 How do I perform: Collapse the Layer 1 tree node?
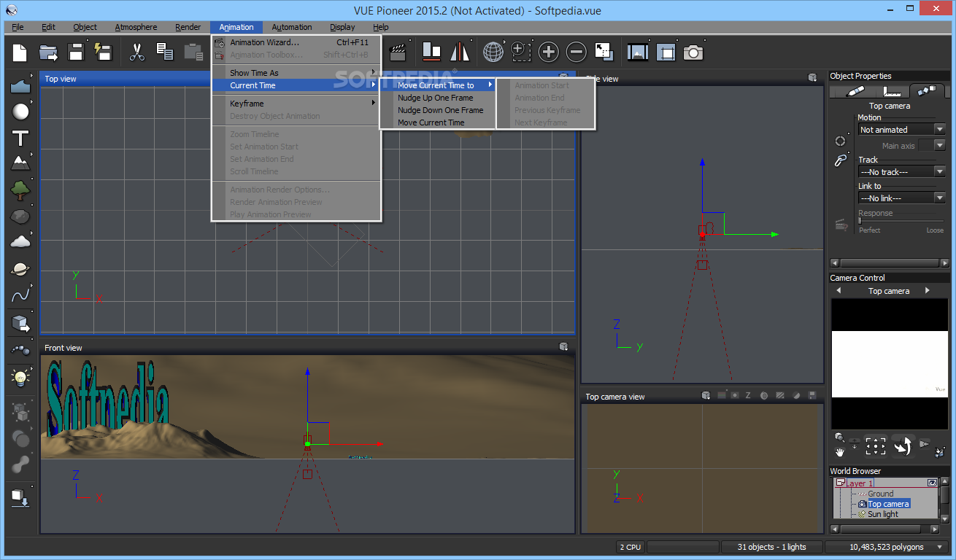pos(840,483)
